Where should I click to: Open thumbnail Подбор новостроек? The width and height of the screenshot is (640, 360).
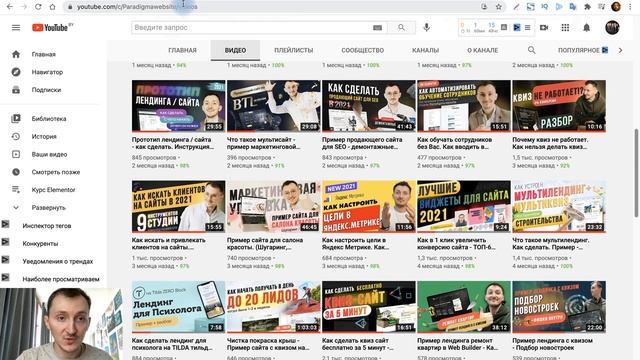[x=559, y=307]
